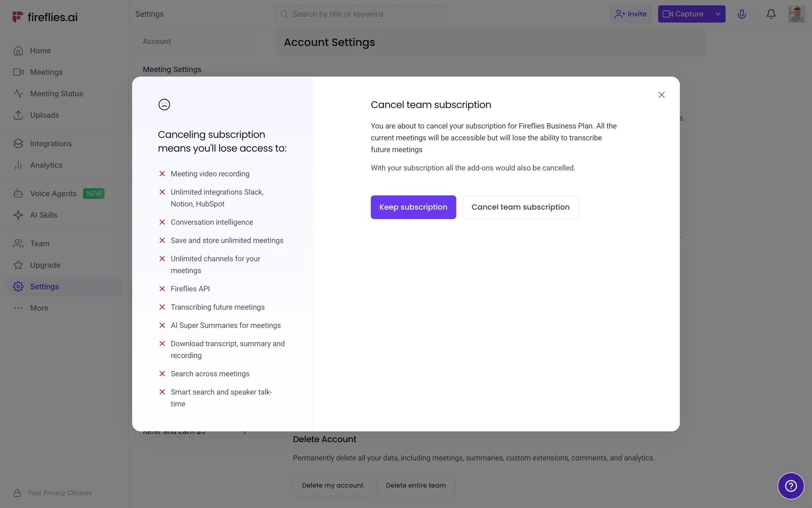812x508 pixels.
Task: Click Delete entire team button
Action: coord(416,485)
